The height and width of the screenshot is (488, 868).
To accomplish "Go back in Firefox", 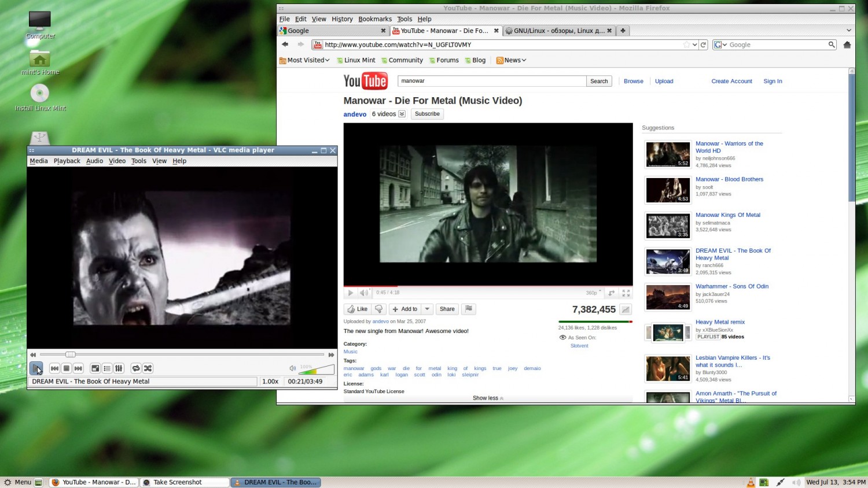I will (x=285, y=45).
